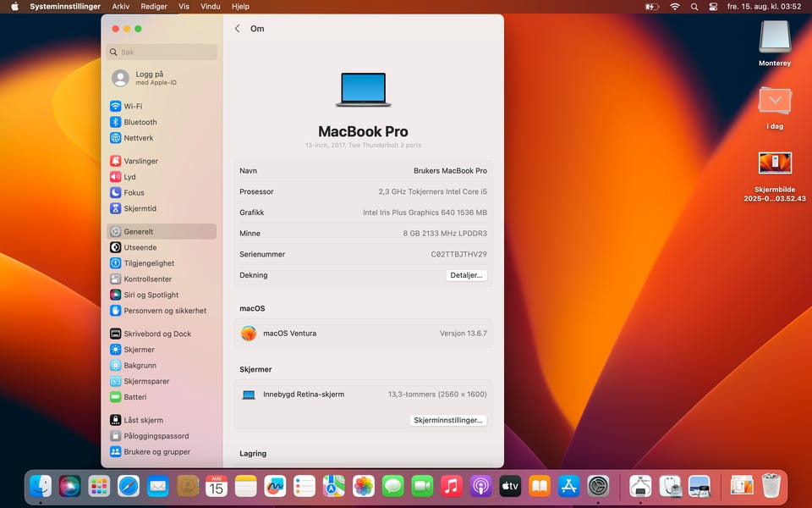
Task: Click the Søk search field
Action: point(162,52)
